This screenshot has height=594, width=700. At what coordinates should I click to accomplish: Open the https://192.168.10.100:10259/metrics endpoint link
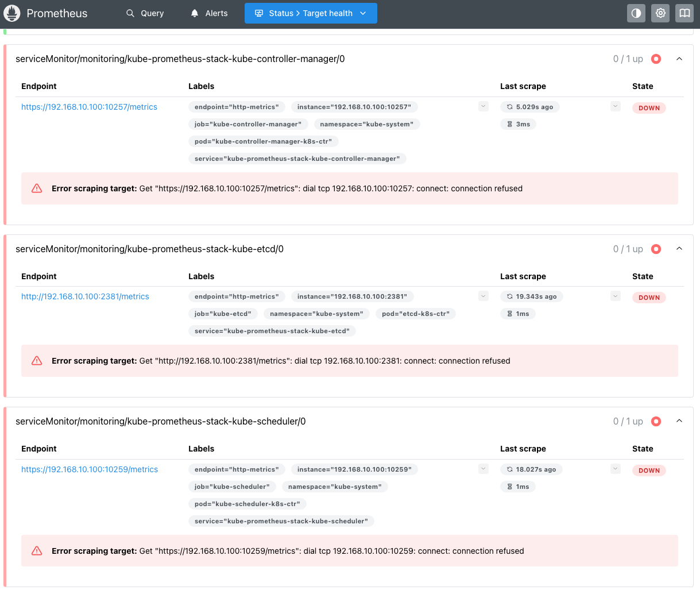[x=90, y=469]
